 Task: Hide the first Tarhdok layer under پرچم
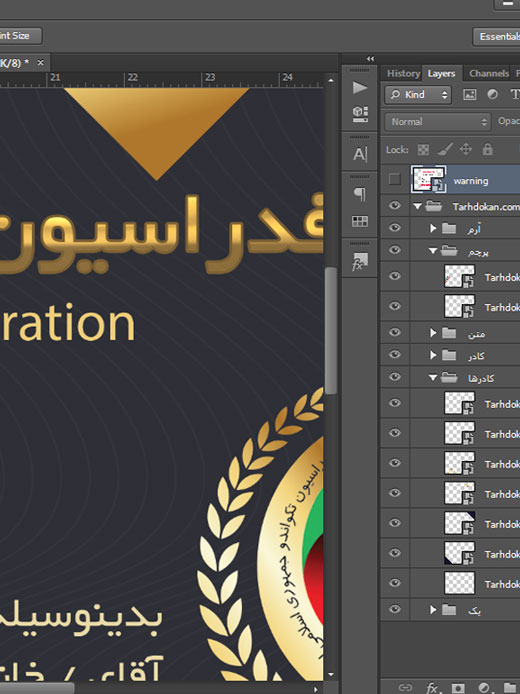click(x=394, y=276)
